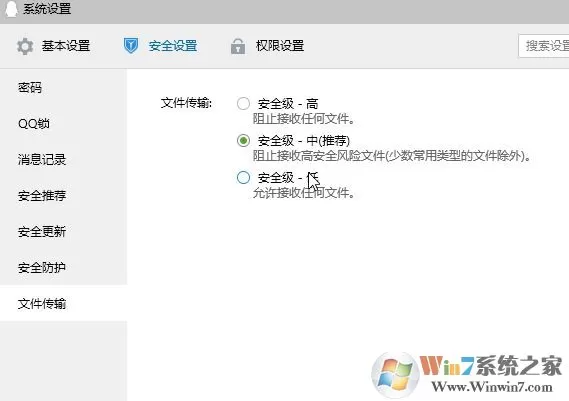Open the 密码 sidebar section

click(64, 88)
